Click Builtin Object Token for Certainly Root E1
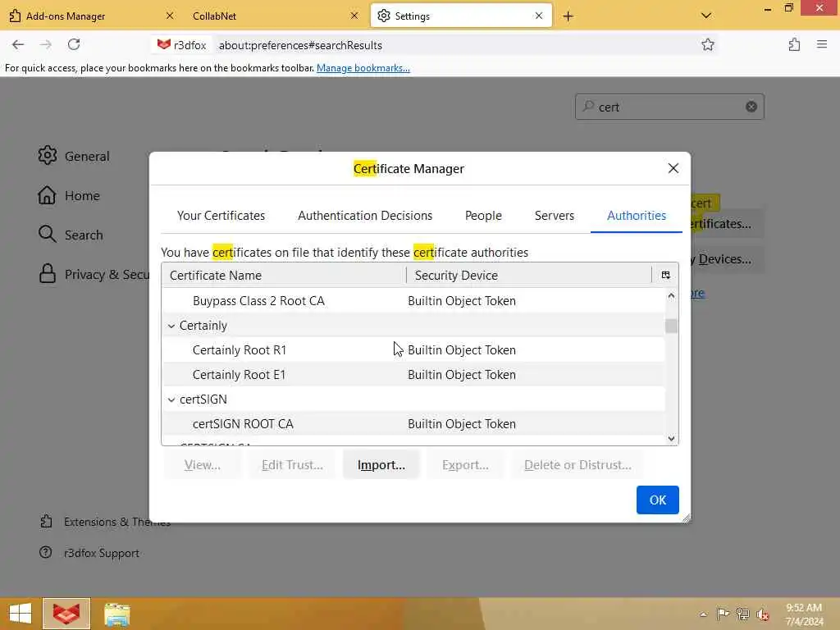This screenshot has height=630, width=840. click(x=462, y=374)
